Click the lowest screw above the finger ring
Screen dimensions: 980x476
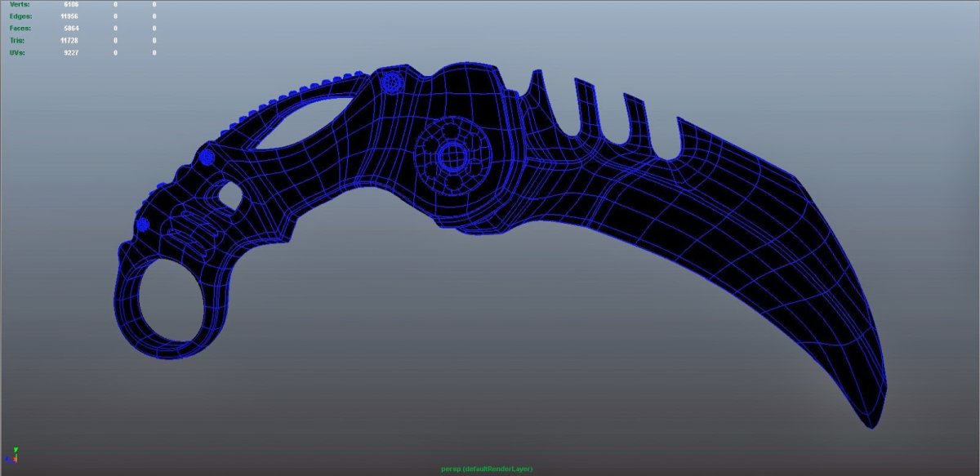click(x=144, y=225)
